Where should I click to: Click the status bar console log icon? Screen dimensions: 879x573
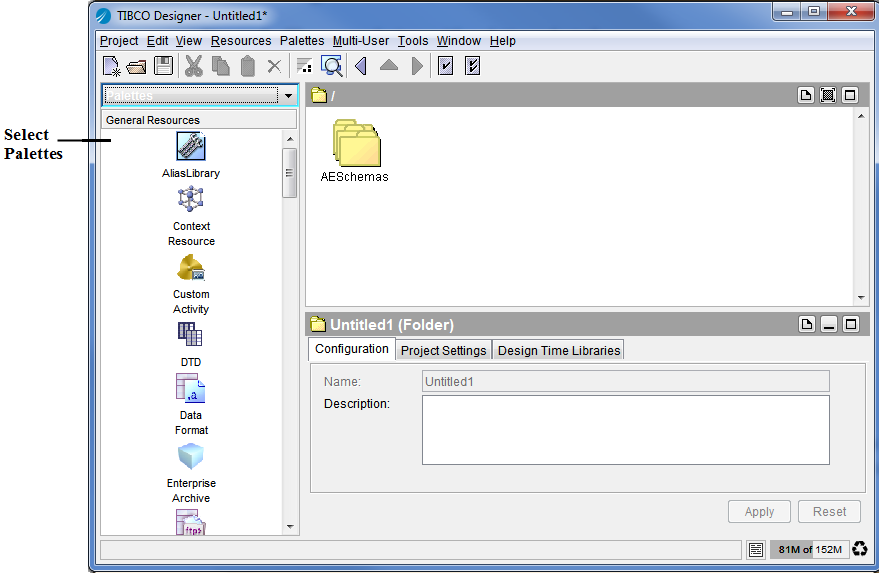tap(756, 549)
